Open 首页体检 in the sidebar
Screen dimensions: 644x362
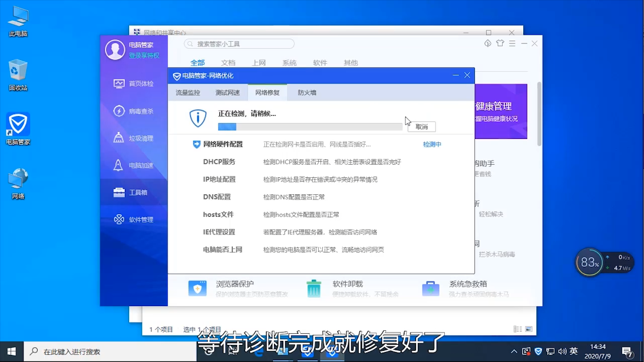coord(134,84)
